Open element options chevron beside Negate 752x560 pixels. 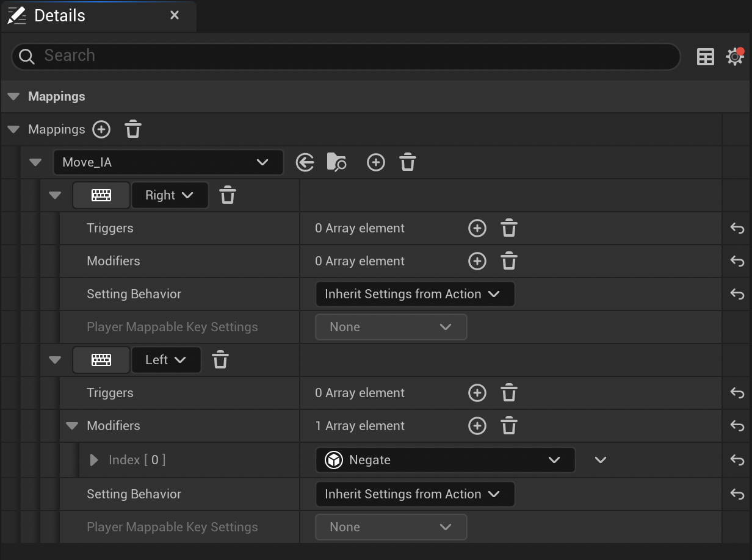(601, 460)
